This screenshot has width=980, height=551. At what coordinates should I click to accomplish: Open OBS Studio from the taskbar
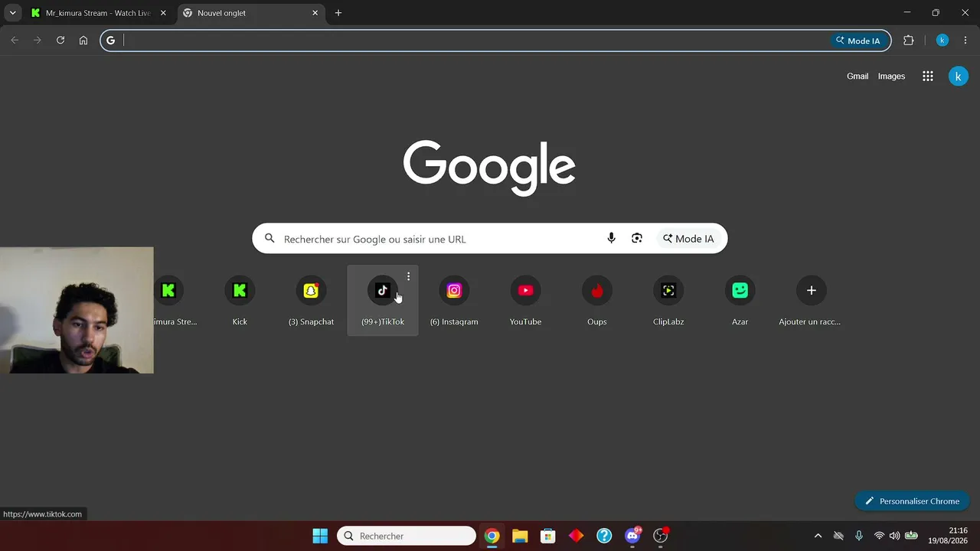pos(661,536)
